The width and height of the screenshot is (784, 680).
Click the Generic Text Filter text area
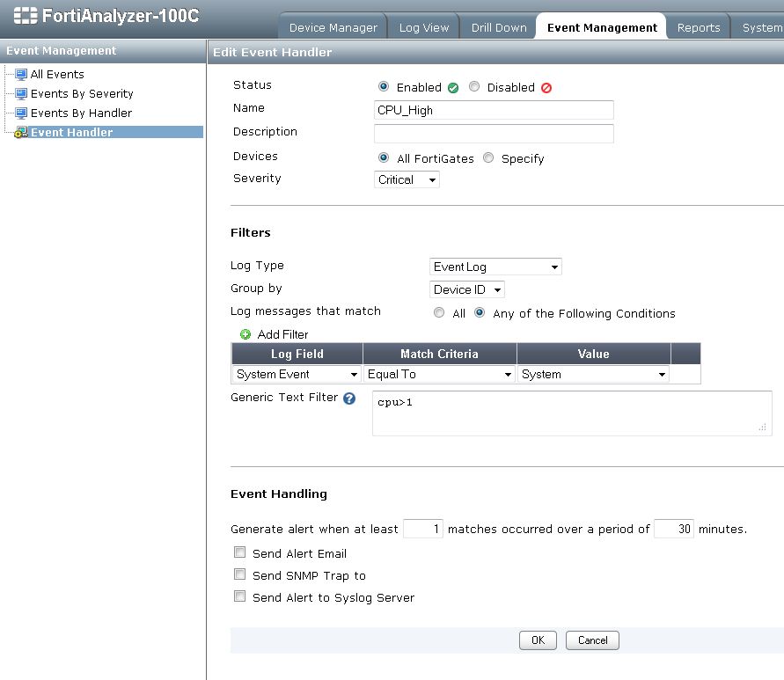(x=572, y=413)
